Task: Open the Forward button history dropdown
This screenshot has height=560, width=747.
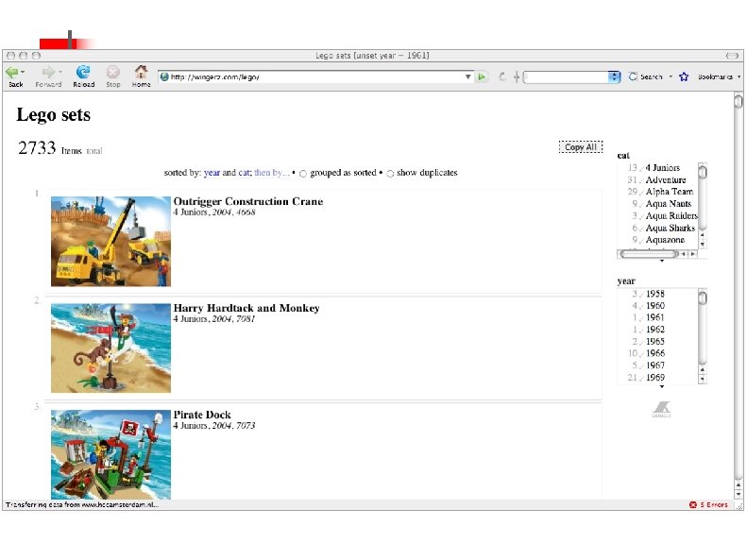Action: pos(59,72)
